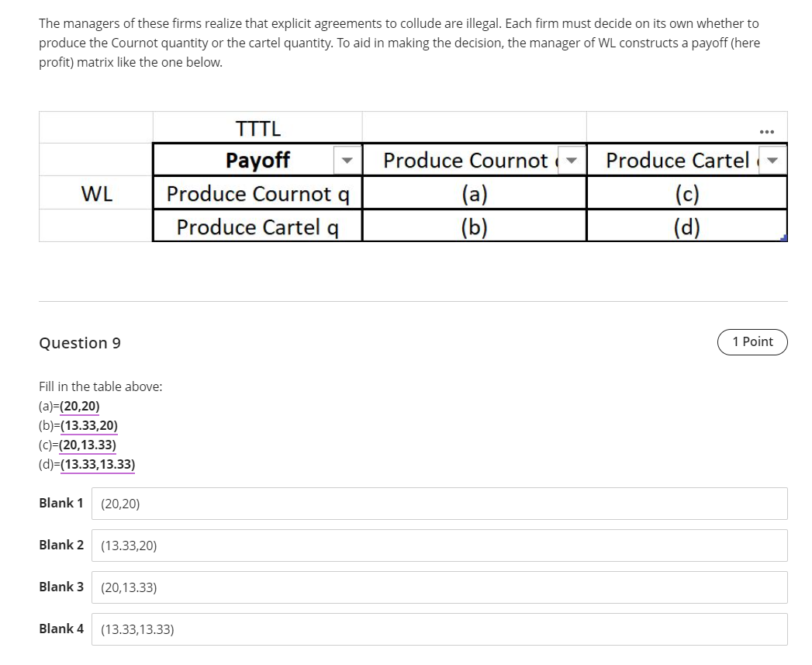Select the 'Produce Cournot q' row label
This screenshot has width=812, height=665.
[258, 193]
